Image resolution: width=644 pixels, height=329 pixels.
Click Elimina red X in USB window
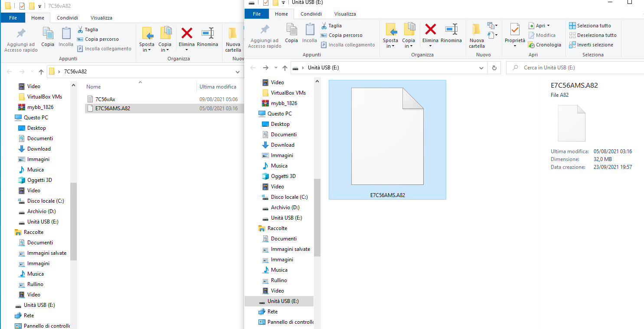coord(430,30)
